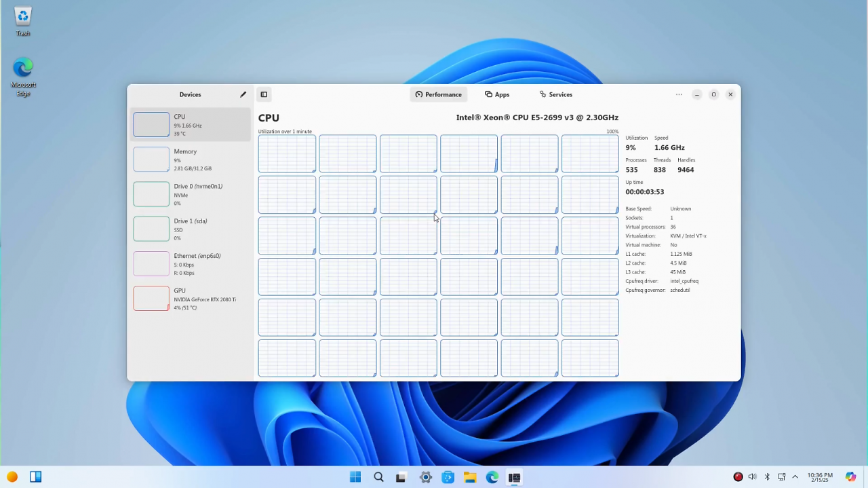Click the Utilization over 1 minute label

point(285,132)
